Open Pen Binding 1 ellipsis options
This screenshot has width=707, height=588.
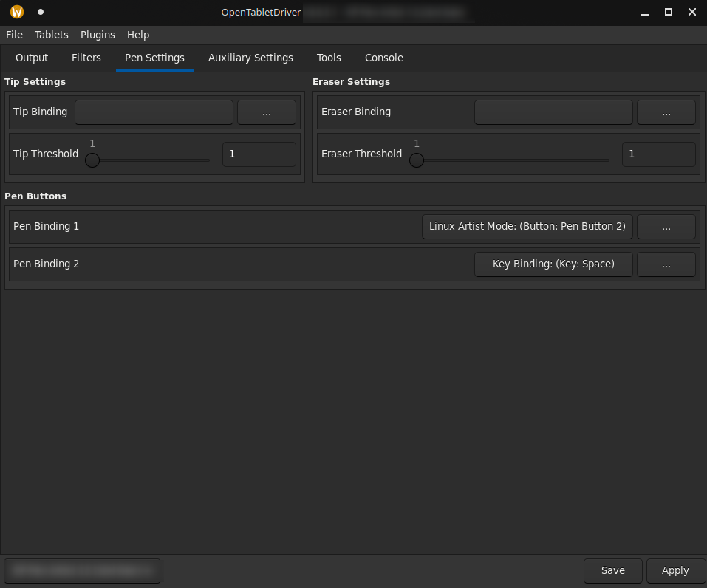click(x=666, y=226)
